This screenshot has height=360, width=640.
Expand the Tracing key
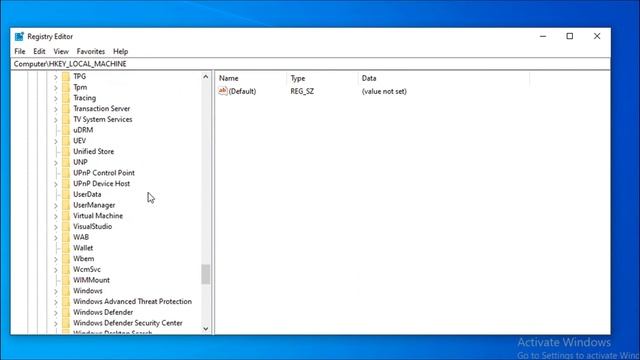(56, 98)
